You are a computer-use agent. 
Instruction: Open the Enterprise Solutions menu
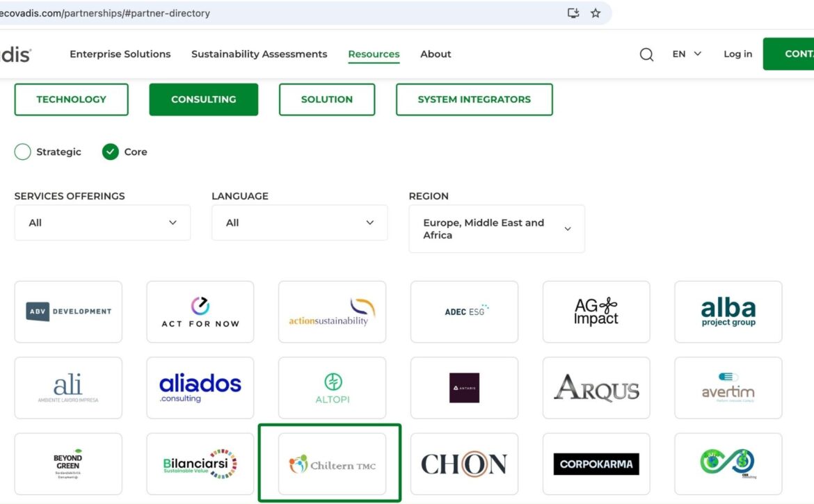pos(120,54)
